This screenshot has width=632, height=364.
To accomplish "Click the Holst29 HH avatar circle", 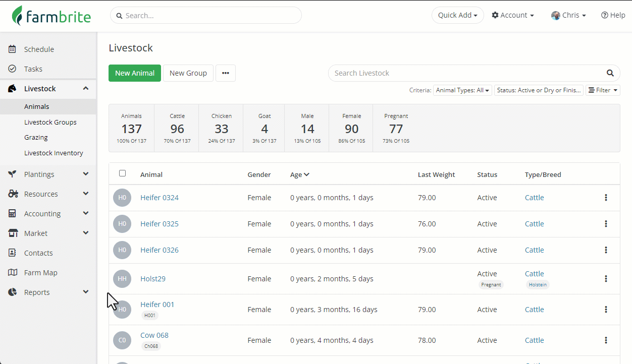I will click(122, 279).
